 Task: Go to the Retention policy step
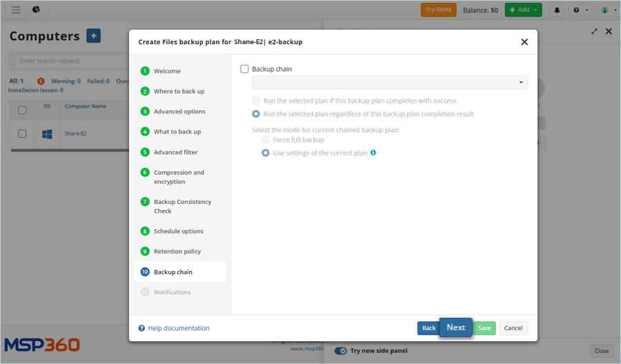pyautogui.click(x=177, y=252)
